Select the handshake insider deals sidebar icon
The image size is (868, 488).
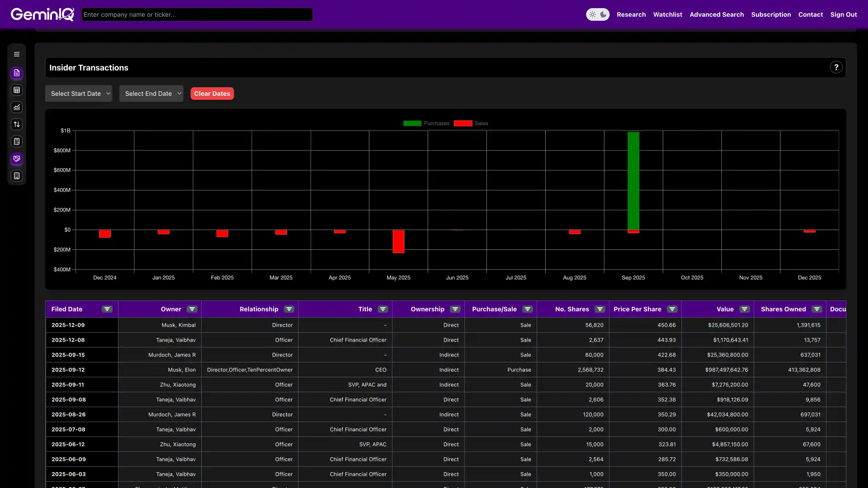tap(17, 159)
